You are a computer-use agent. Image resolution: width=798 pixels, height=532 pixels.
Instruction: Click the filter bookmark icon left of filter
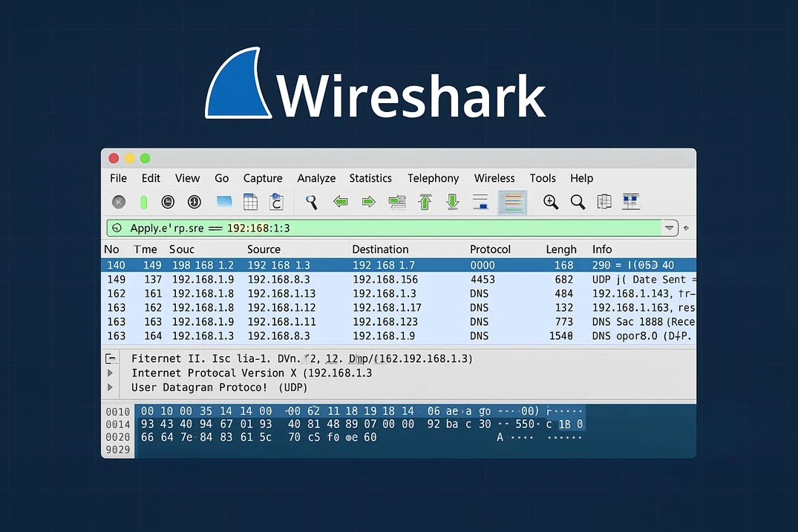[117, 228]
